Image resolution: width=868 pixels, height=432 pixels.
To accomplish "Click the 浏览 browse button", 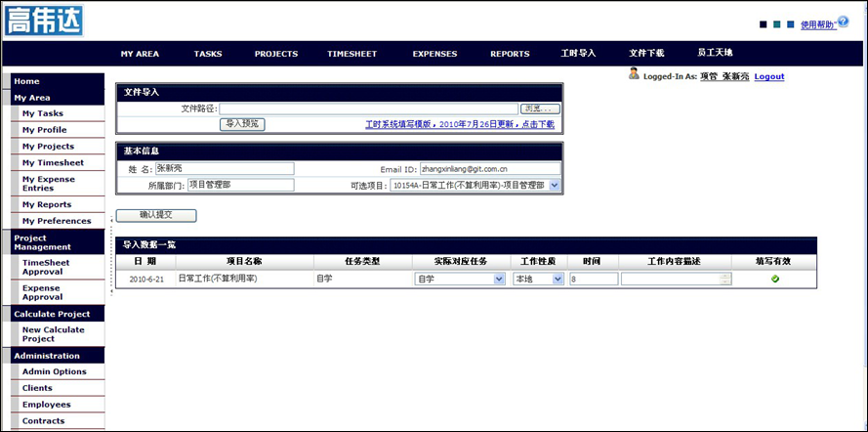I will coord(540,108).
